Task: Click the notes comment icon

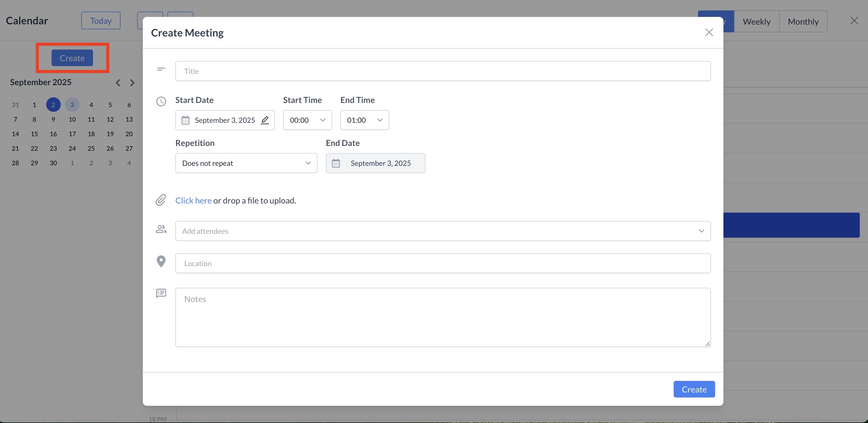Action: [161, 293]
